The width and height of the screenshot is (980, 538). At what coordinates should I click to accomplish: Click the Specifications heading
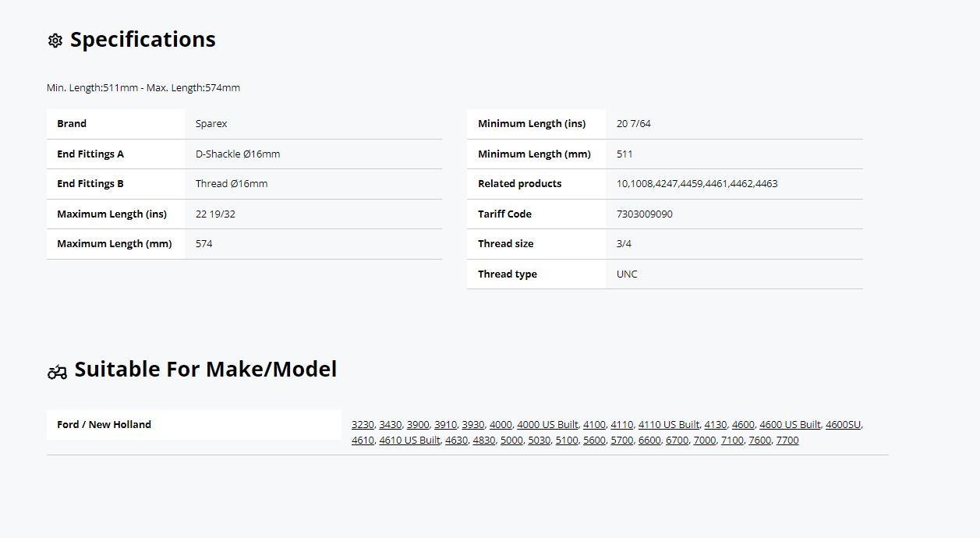[x=143, y=40]
